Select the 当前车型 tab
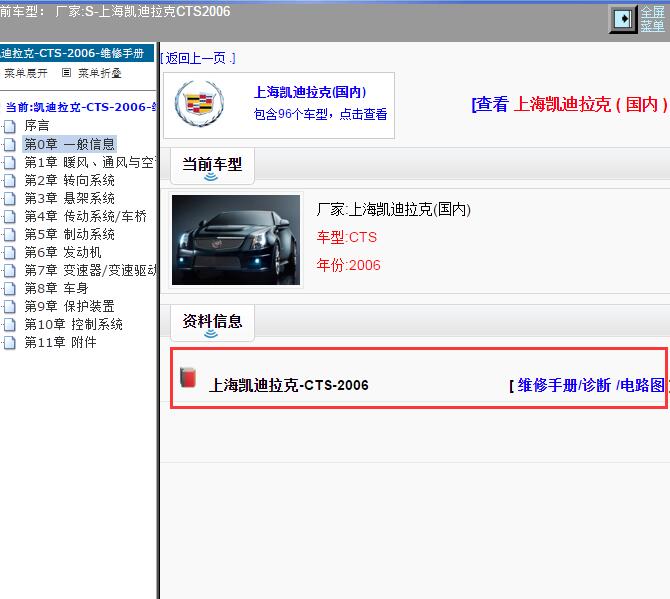This screenshot has height=599, width=670. [211, 164]
